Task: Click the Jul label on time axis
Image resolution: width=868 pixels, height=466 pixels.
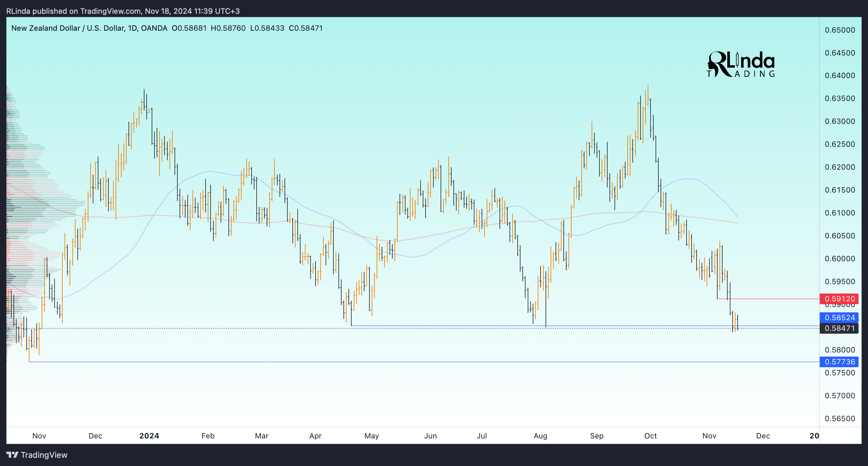Action: tap(482, 436)
